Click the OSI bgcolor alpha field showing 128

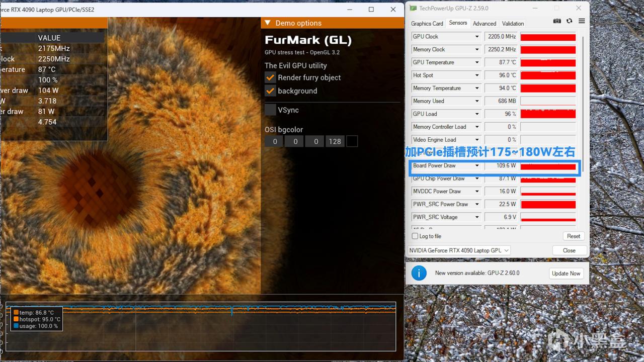335,141
